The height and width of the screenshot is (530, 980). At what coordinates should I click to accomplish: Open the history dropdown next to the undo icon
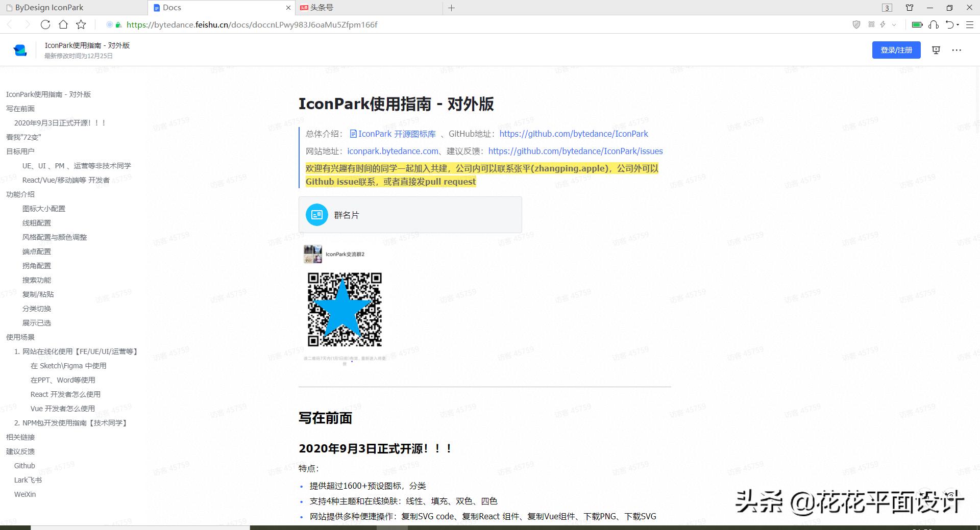point(958,24)
